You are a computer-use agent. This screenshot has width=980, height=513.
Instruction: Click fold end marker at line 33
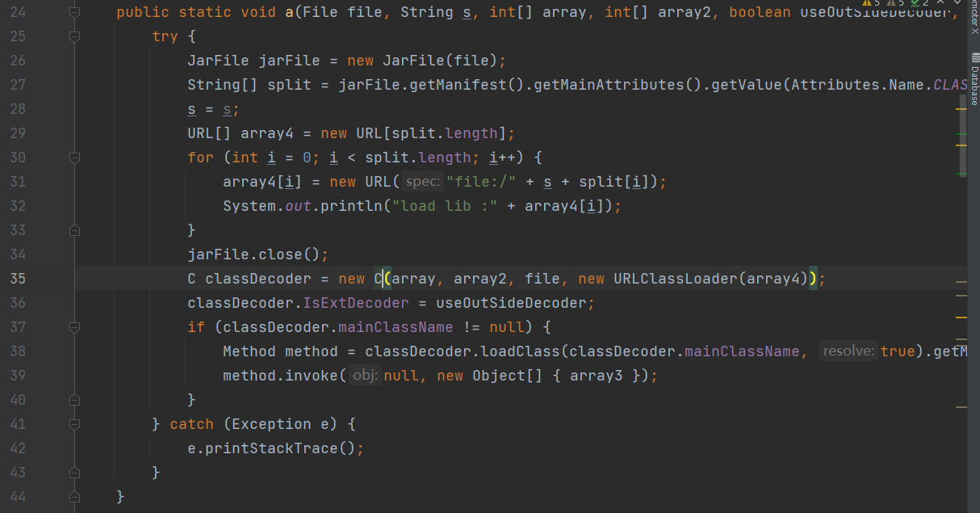(75, 230)
